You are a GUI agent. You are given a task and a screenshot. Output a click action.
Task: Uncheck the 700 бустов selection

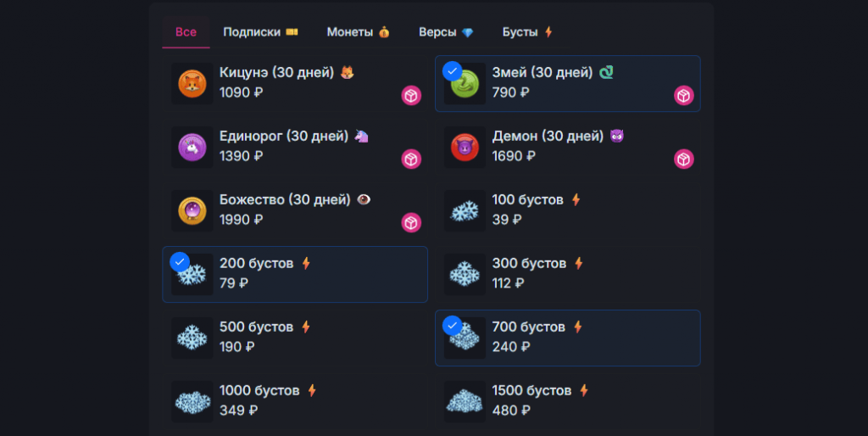point(453,325)
